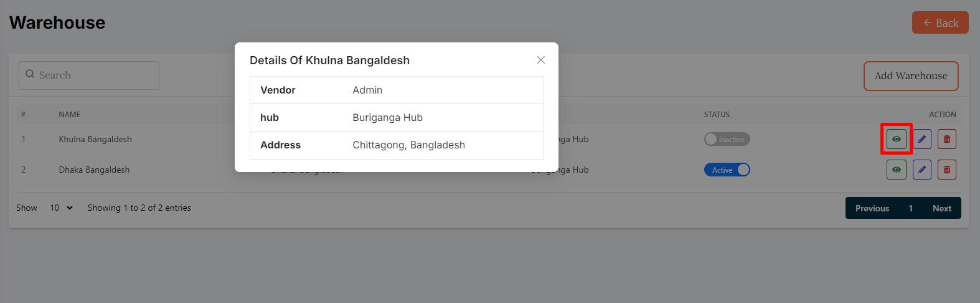Select page 1 in pagination

(x=910, y=208)
